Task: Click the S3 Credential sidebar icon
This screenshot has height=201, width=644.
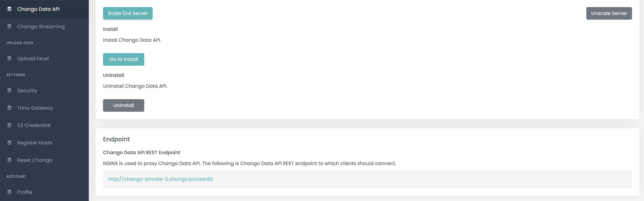Action: [x=10, y=125]
